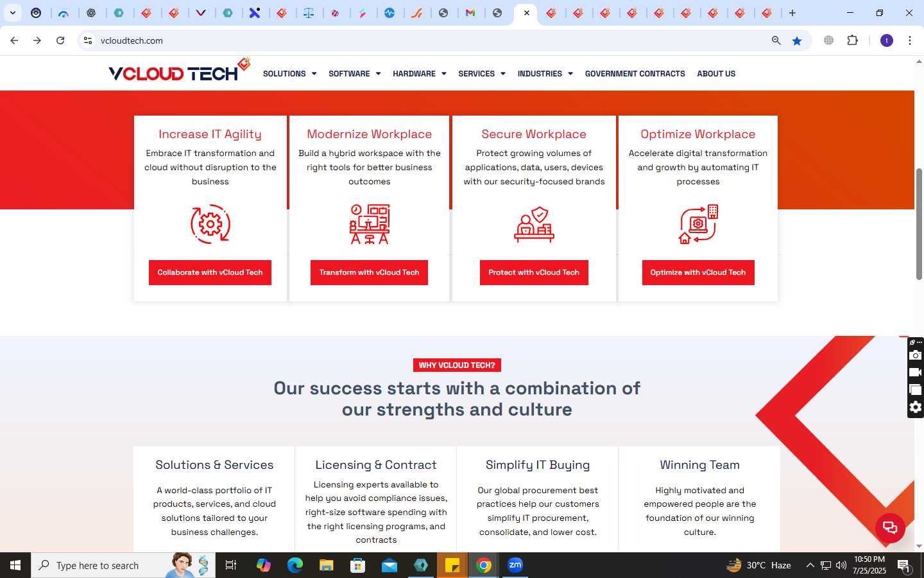924x578 pixels.
Task: Open new browser tab with plus
Action: coord(792,13)
